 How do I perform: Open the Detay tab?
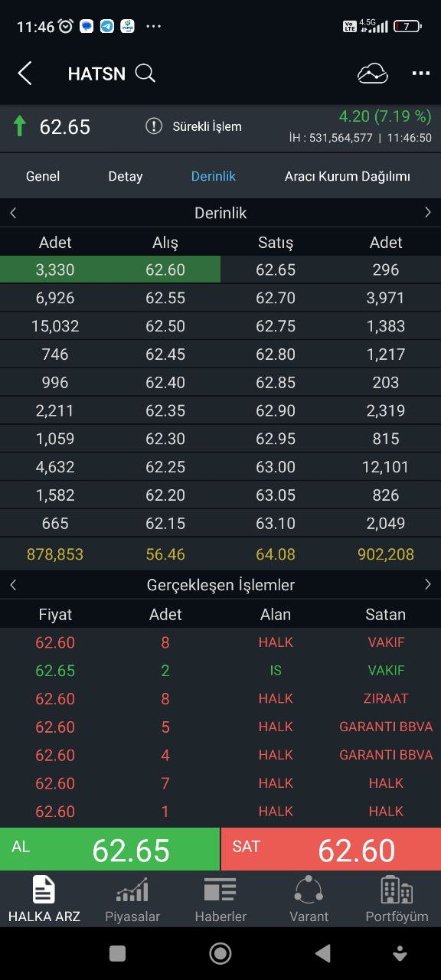126,176
